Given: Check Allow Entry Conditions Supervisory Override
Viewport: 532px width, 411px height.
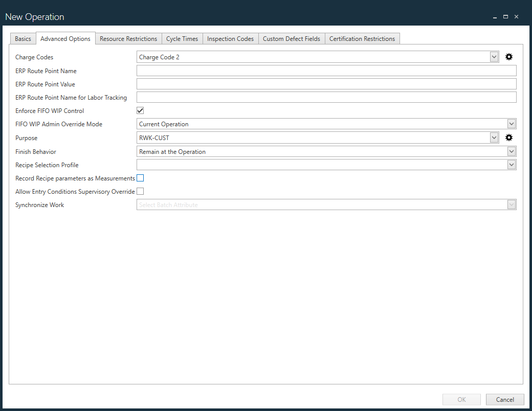Looking at the screenshot, I should [140, 191].
